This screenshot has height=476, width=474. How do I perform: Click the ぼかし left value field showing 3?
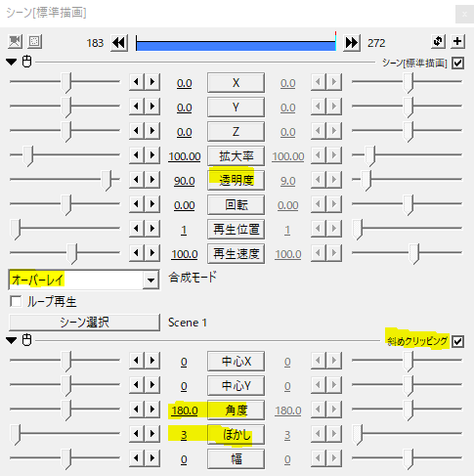(x=184, y=435)
